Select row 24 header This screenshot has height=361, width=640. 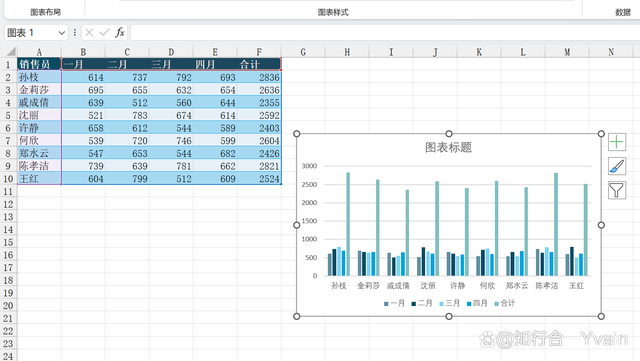pyautogui.click(x=8, y=356)
